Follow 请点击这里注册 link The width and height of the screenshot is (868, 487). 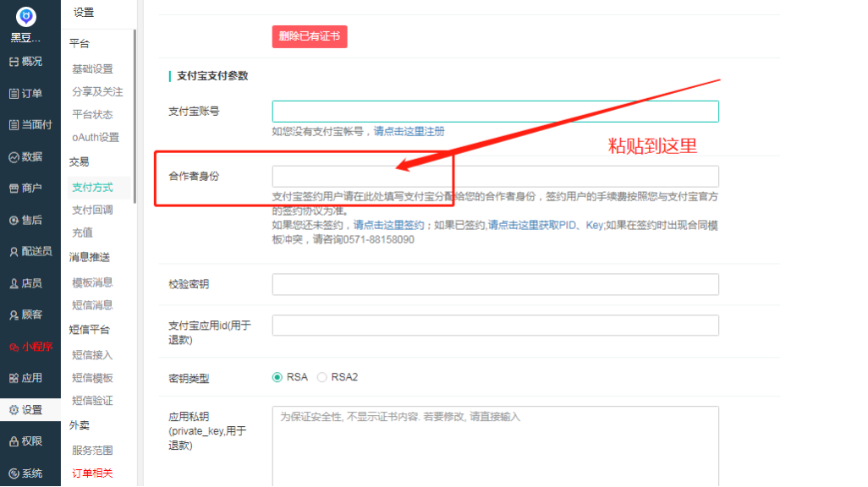[409, 132]
